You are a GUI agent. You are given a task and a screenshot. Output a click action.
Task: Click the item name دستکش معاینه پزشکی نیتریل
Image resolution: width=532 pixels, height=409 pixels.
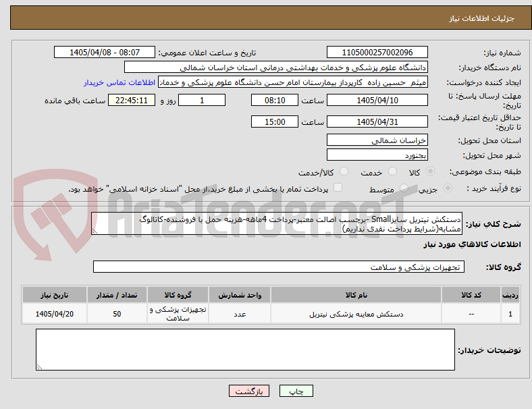point(356,314)
